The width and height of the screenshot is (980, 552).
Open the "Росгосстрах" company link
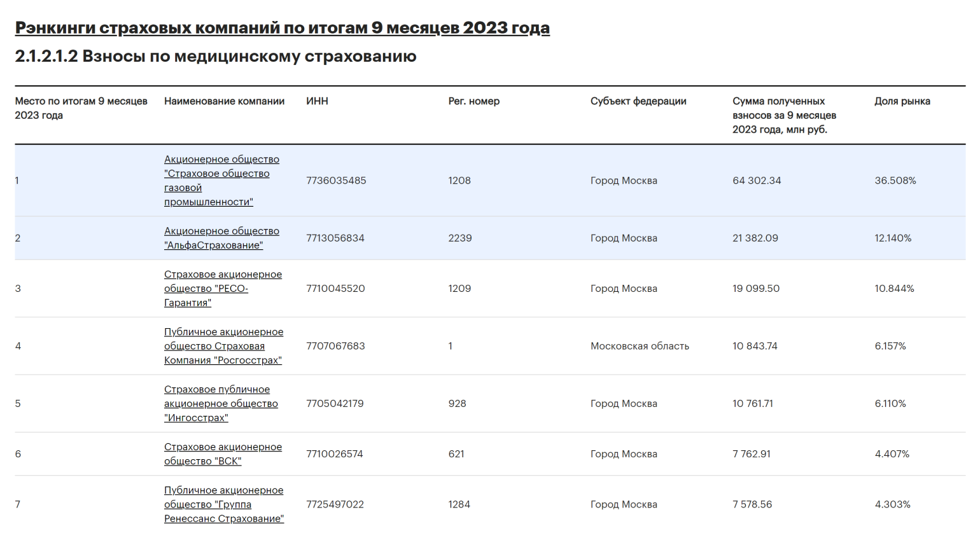223,346
